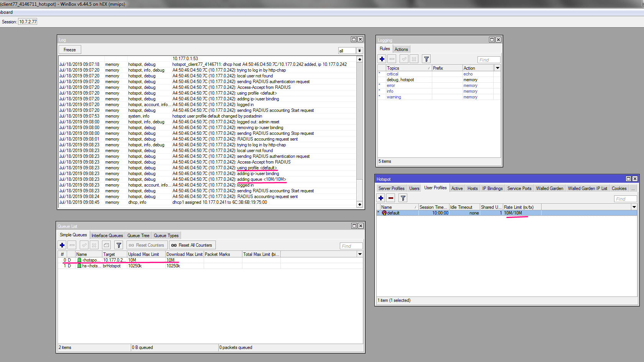644x362 pixels.
Task: Switch to the Queue Types tab
Action: [166, 236]
